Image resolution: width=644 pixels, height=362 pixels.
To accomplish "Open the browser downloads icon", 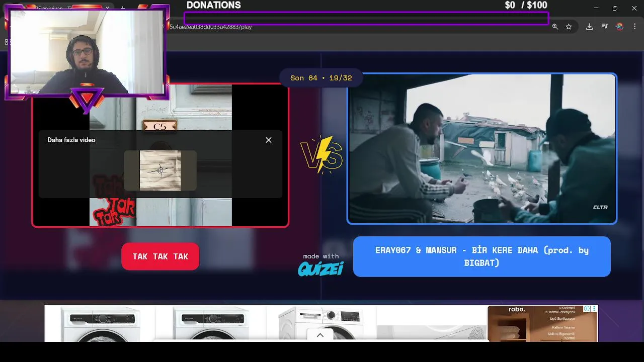I will (589, 27).
